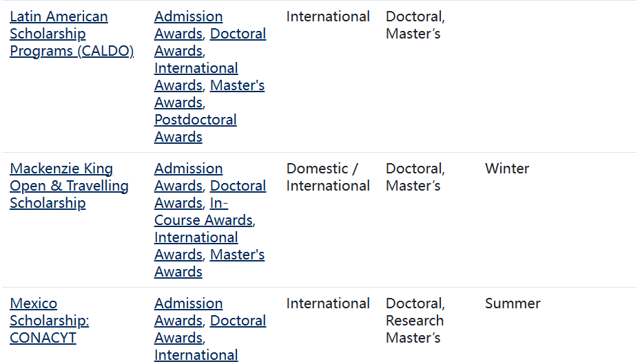This screenshot has width=640, height=364.
Task: Click Master's Awards link in CALDO row
Action: click(x=237, y=85)
